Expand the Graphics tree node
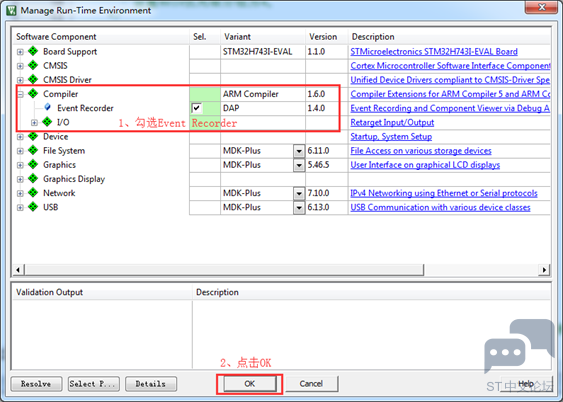The image size is (563, 402). (20, 165)
